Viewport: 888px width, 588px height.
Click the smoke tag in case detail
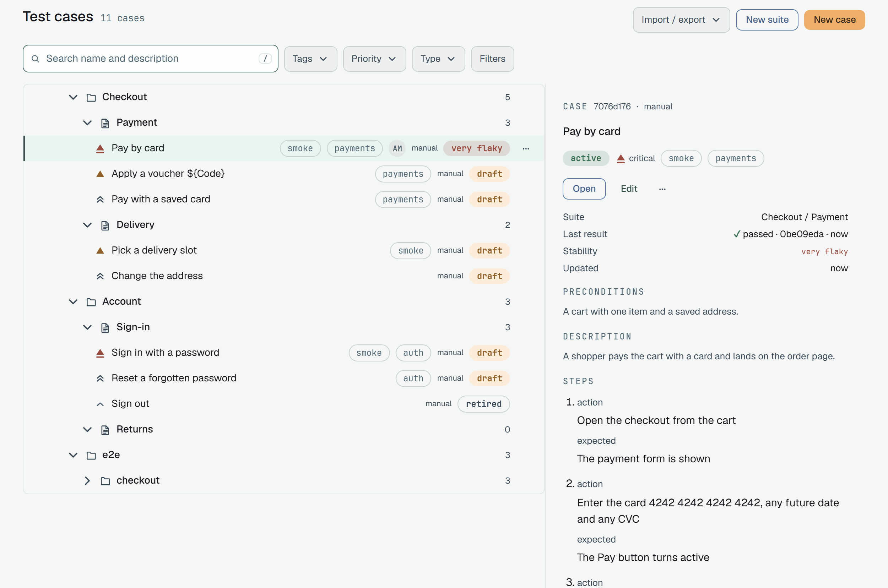point(681,159)
